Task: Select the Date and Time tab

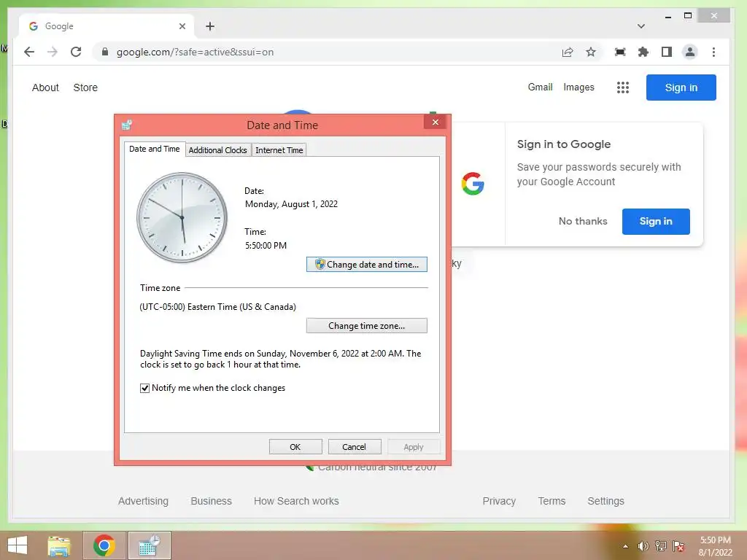Action: click(155, 149)
